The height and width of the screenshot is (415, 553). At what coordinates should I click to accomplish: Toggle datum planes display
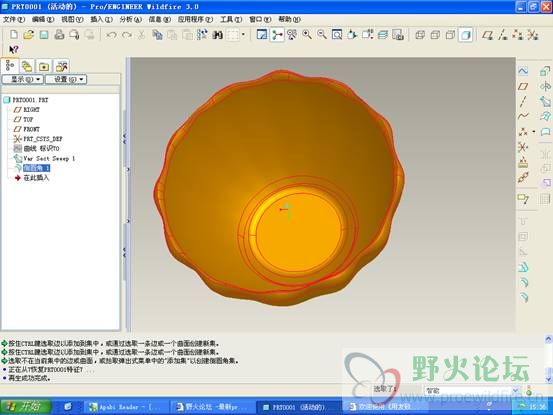click(x=488, y=35)
